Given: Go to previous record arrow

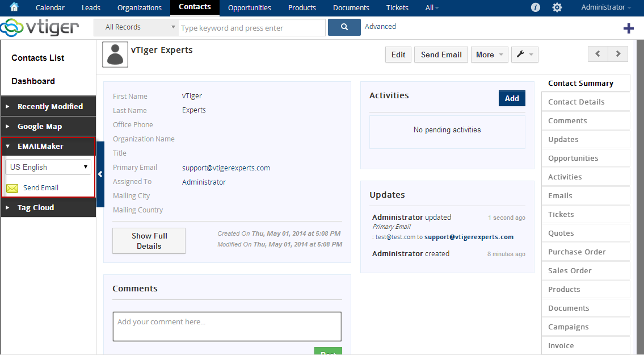Looking at the screenshot, I should [x=598, y=54].
